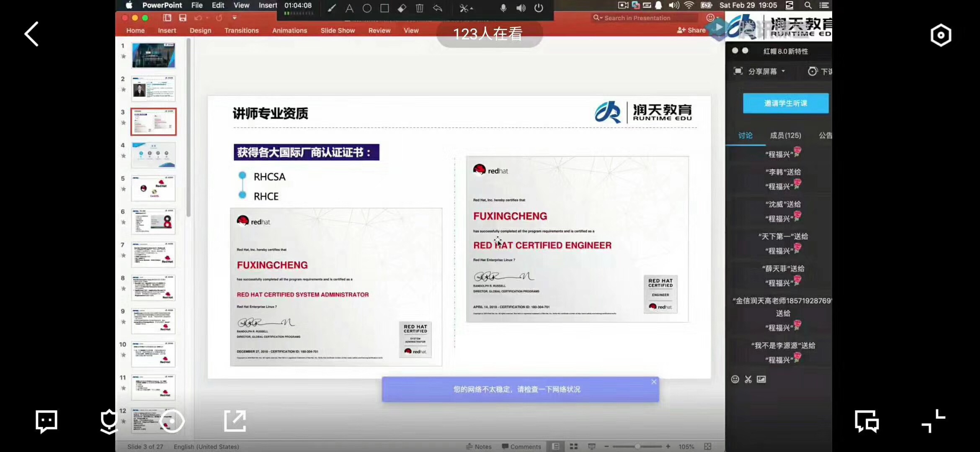Image resolution: width=980 pixels, height=452 pixels.
Task: Switch to 成员(125) tab
Action: pos(785,135)
